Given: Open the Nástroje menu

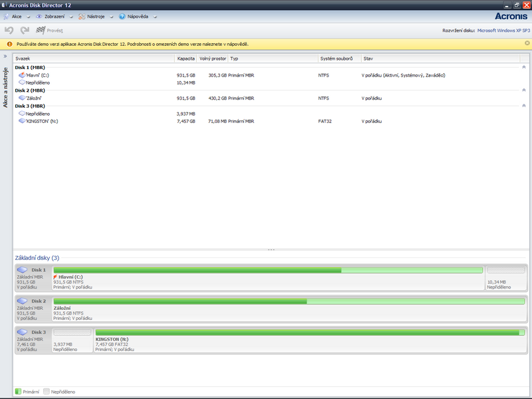Looking at the screenshot, I should 96,16.
